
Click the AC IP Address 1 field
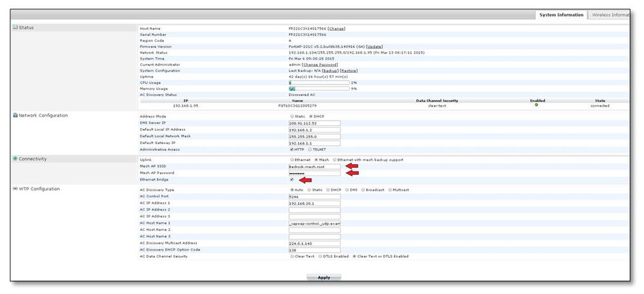(x=315, y=203)
